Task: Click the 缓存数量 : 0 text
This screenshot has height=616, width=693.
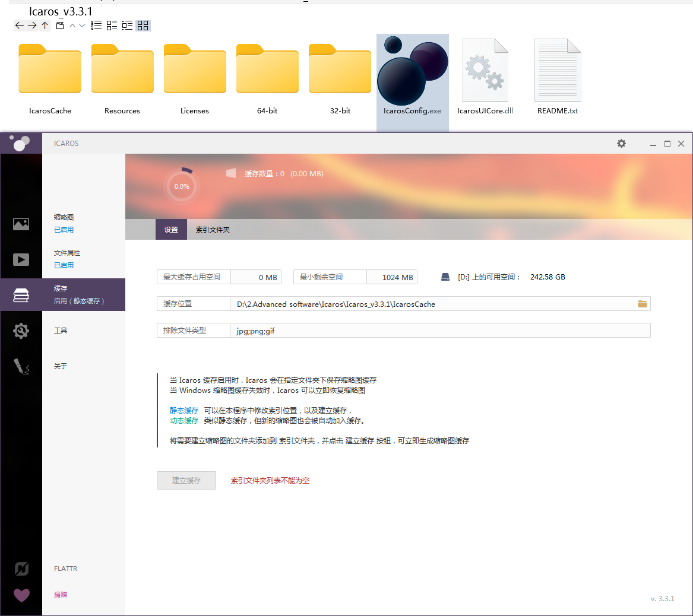Action: (264, 173)
